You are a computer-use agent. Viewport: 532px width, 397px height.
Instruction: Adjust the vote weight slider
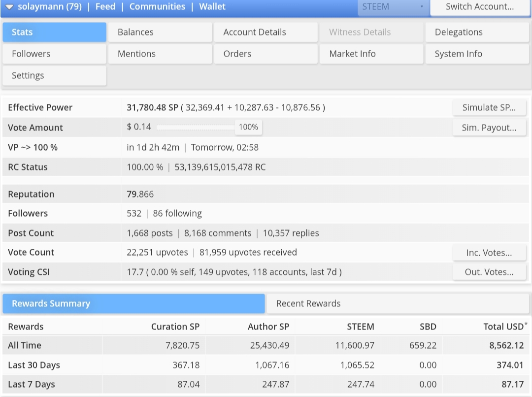[196, 127]
